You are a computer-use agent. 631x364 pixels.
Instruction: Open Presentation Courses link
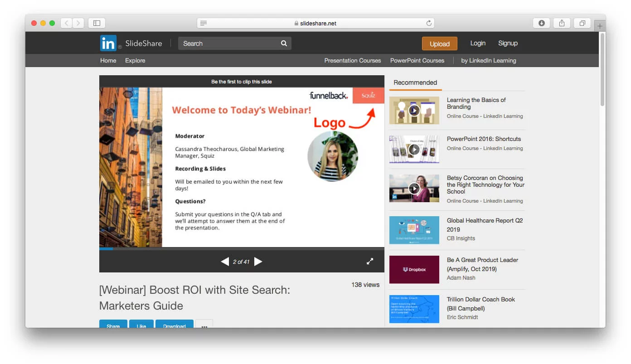pyautogui.click(x=353, y=60)
